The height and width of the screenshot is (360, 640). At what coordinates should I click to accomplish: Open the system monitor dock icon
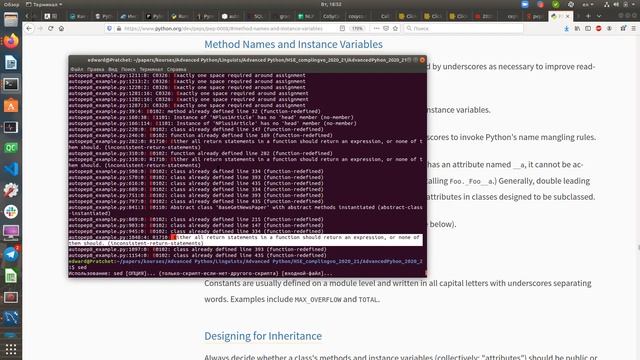tap(11, 127)
